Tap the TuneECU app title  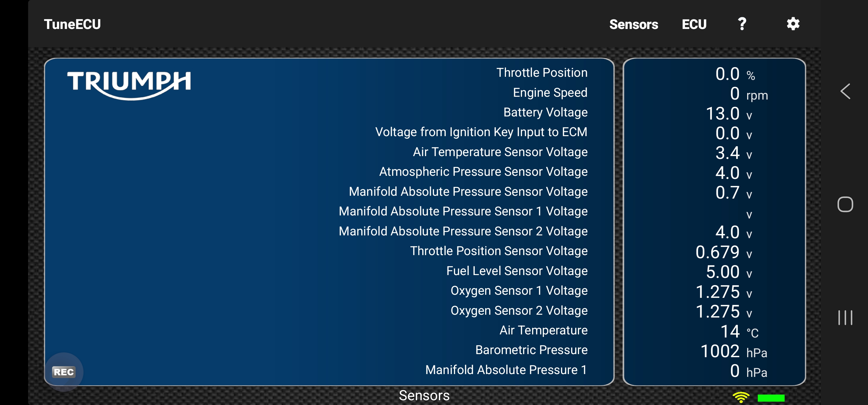(72, 24)
